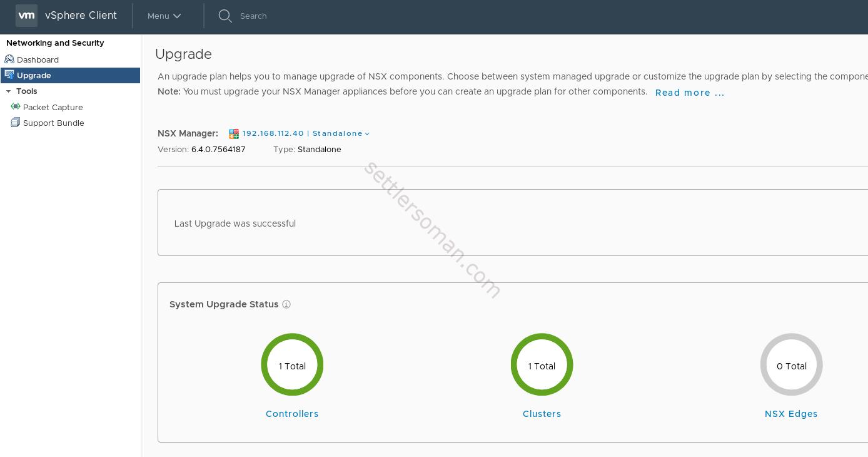Open Packet Capture from Tools
The height and width of the screenshot is (457, 868).
tap(53, 107)
